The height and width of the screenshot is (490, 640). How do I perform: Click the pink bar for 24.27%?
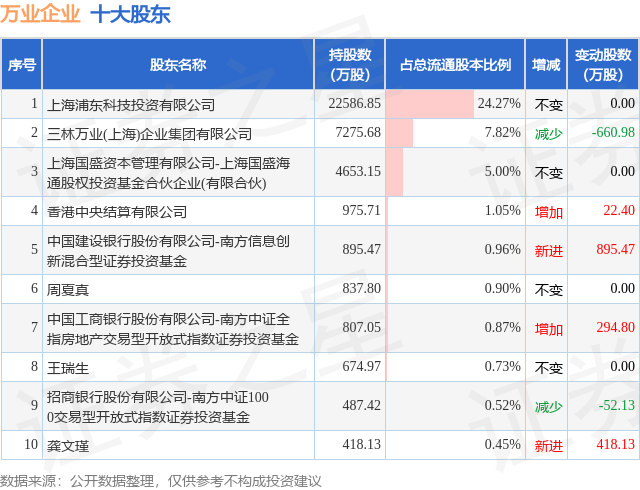(x=430, y=104)
